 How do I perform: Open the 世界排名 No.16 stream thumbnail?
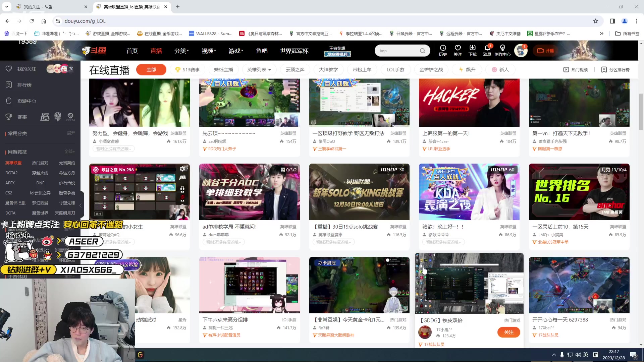coord(579,192)
